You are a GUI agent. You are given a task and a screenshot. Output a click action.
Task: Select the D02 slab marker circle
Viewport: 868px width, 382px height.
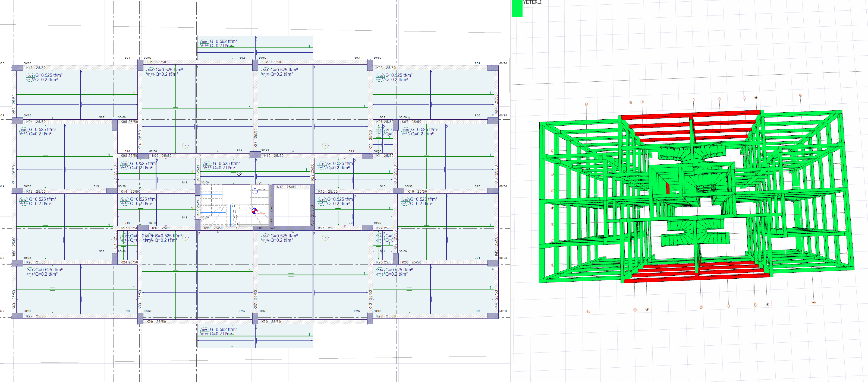click(150, 72)
